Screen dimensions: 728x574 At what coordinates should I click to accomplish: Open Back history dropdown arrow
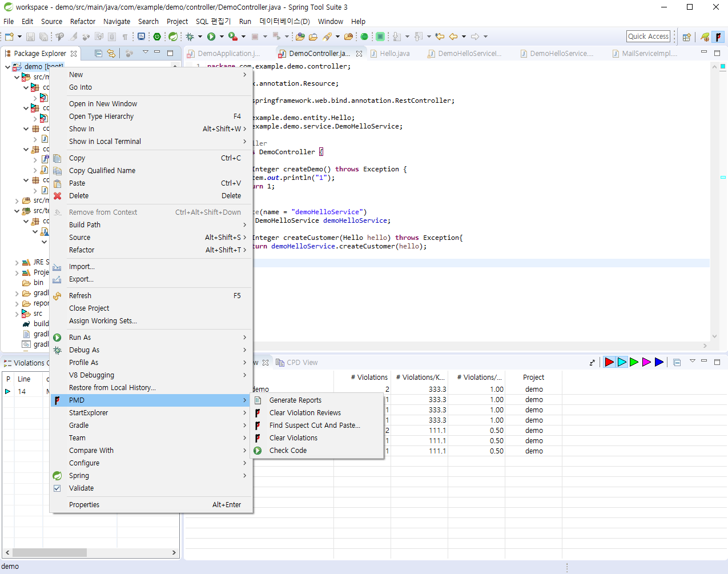(x=464, y=37)
